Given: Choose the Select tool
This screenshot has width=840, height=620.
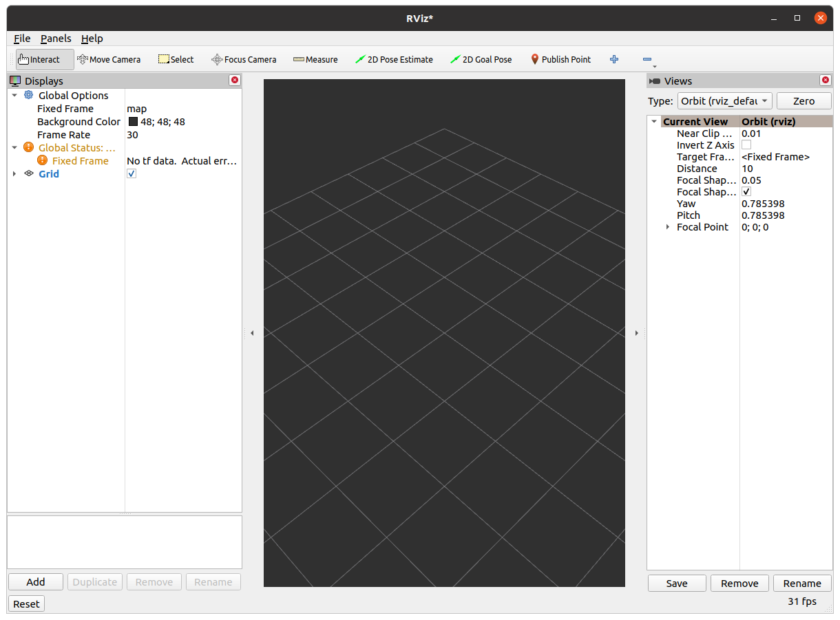Looking at the screenshot, I should click(176, 60).
